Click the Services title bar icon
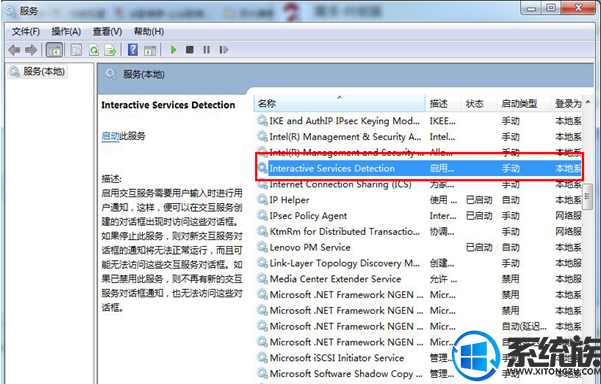 click(x=10, y=11)
